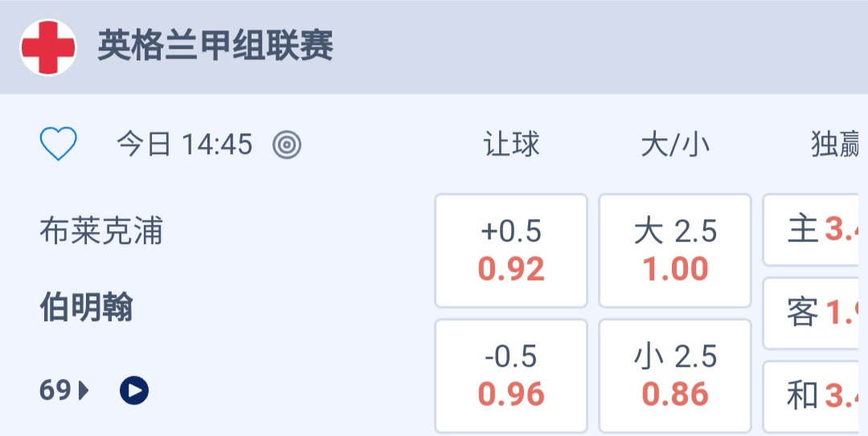This screenshot has width=868, height=436.
Task: Open the 布莱克浦 team name
Action: (101, 231)
